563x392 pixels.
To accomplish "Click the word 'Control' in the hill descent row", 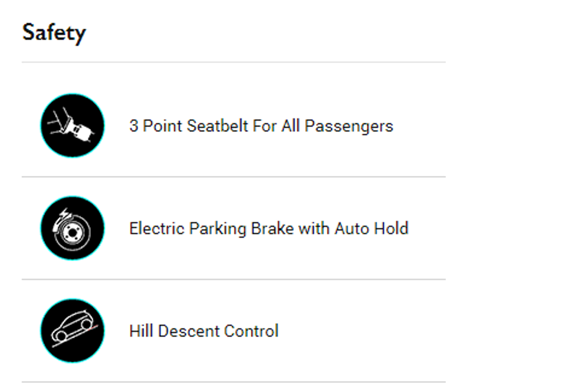I will [x=251, y=331].
